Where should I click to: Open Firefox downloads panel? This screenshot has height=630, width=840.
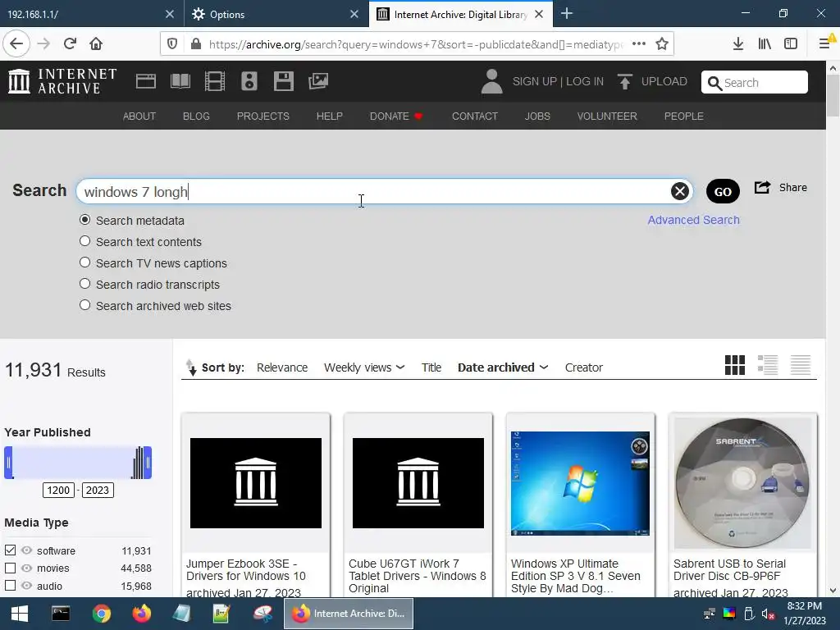coord(738,44)
